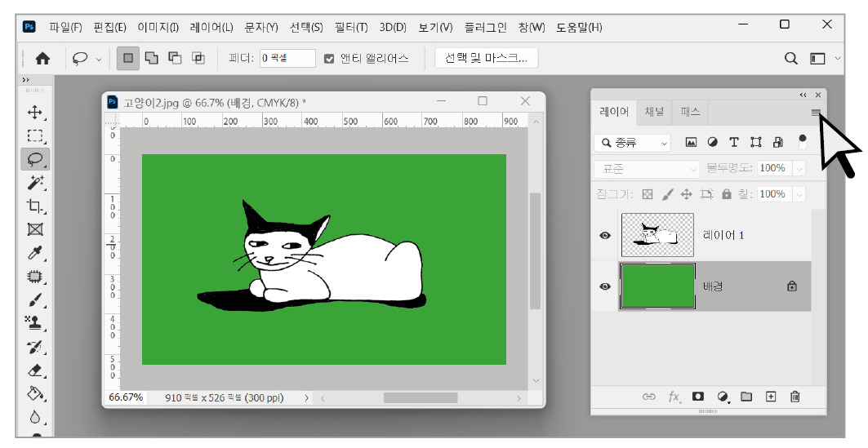This screenshot has height=448, width=868.
Task: Click the 페더 pixel input field
Action: [287, 58]
